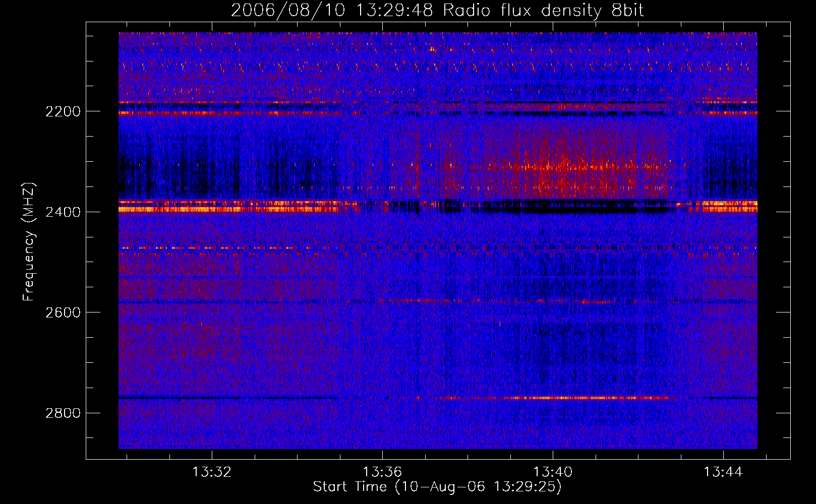Select the 2400 frequency axis label
Image resolution: width=816 pixels, height=504 pixels.
(x=63, y=212)
